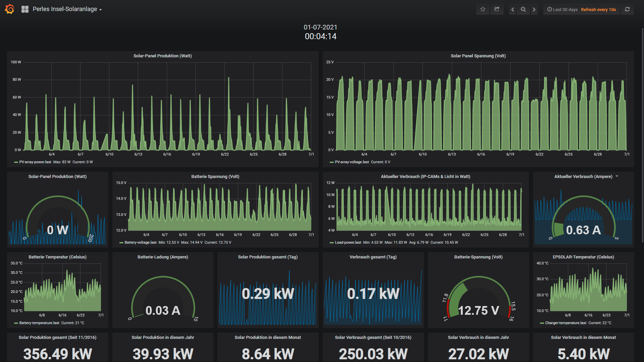Open dashboards grid icon
The width and height of the screenshot is (644, 362).
click(x=25, y=9)
